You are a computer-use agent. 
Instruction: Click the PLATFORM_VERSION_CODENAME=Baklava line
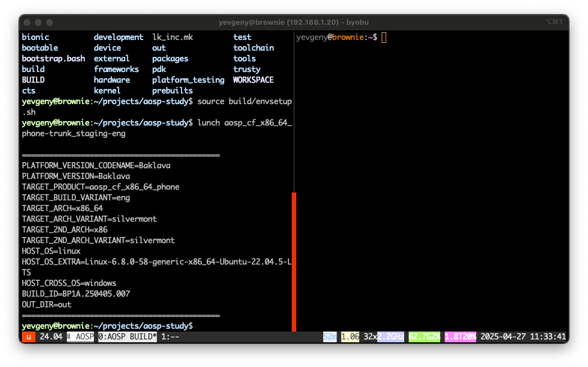pos(96,165)
